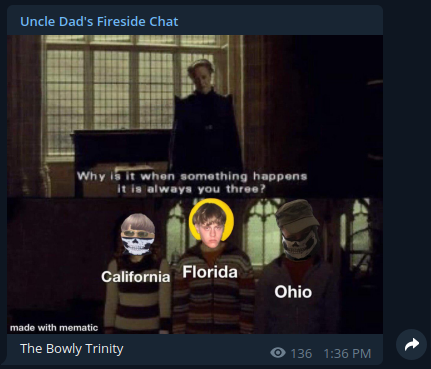Click the large window in upper panel
Screen dimensions: 431x369
pyautogui.click(x=133, y=97)
